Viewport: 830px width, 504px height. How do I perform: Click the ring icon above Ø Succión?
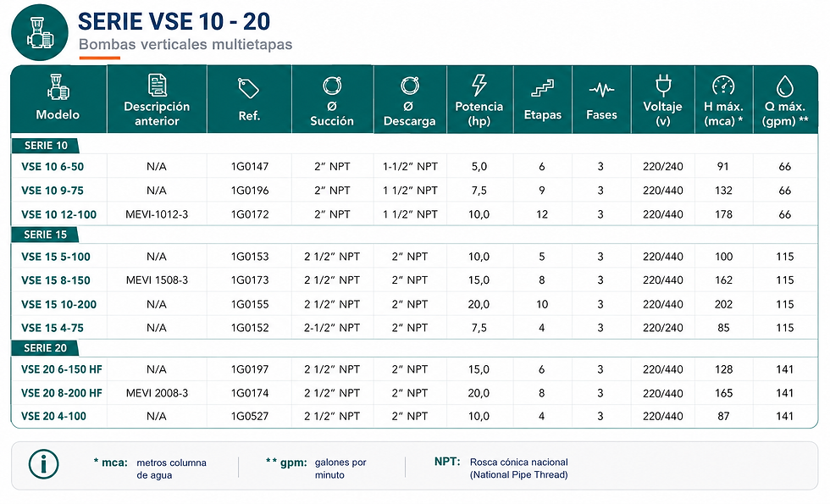(332, 86)
